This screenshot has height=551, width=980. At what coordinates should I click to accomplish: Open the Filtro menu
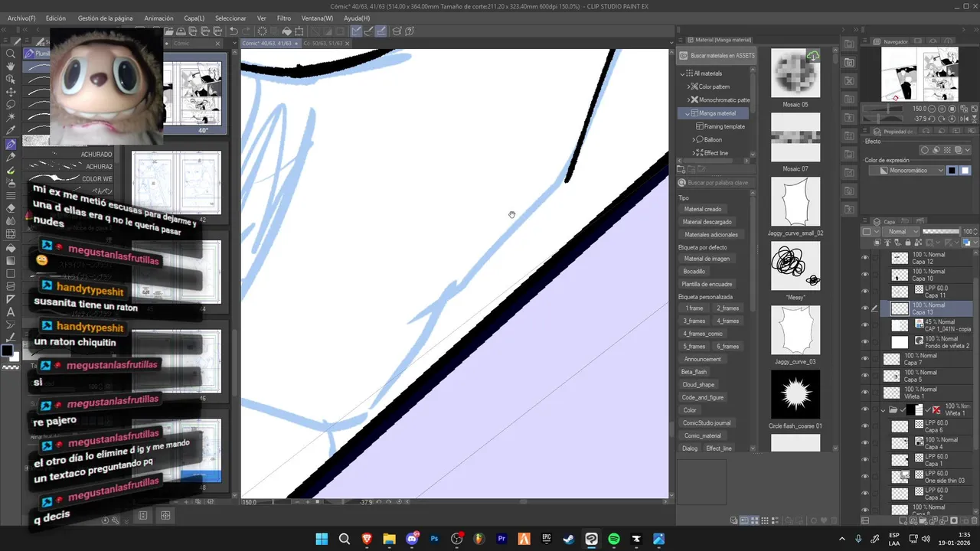(283, 18)
